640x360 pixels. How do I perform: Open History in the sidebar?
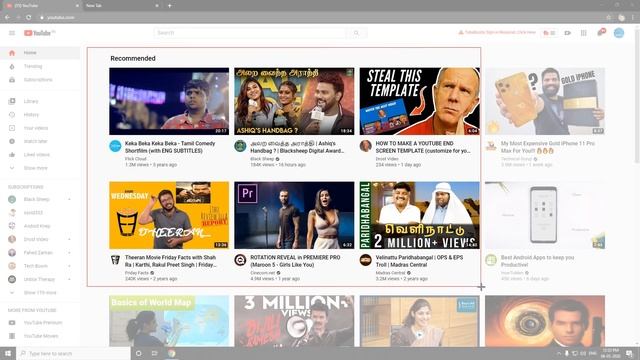pos(40,115)
